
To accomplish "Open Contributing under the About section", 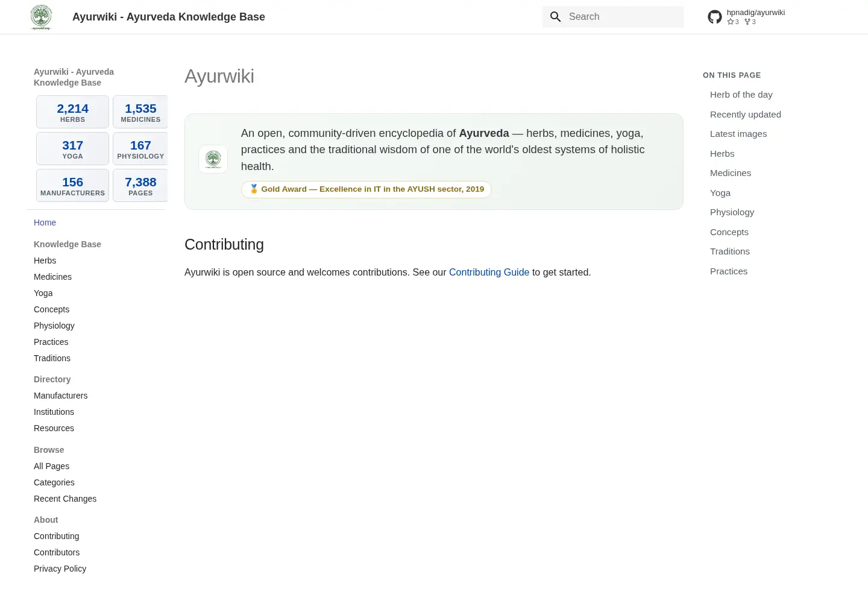I will pyautogui.click(x=56, y=536).
